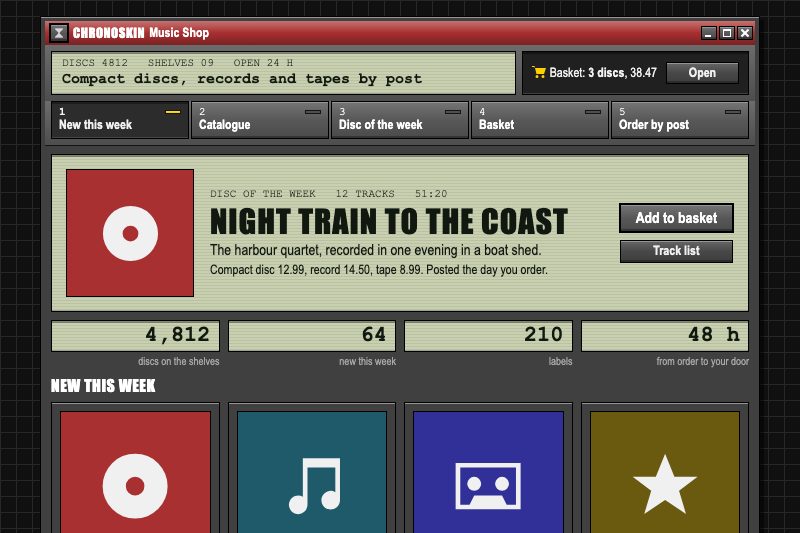Click the Open basket button
Image resolution: width=800 pixels, height=533 pixels.
[702, 73]
